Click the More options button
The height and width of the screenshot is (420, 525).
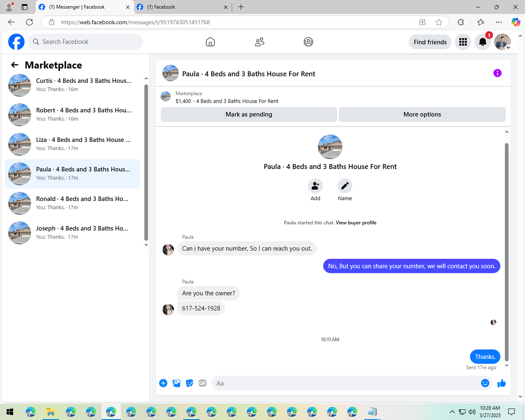(x=422, y=114)
